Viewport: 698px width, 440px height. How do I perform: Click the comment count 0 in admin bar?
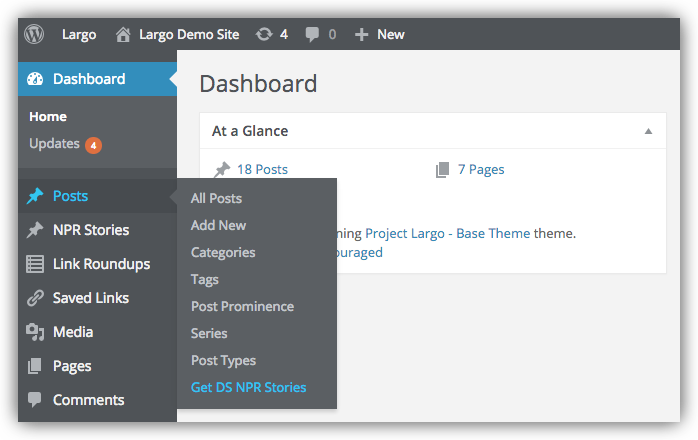tap(332, 34)
